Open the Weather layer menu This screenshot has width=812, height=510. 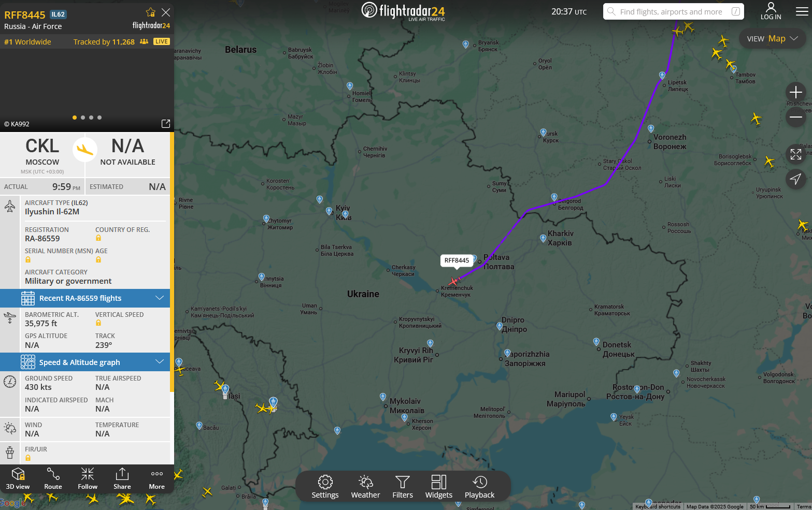(x=365, y=487)
